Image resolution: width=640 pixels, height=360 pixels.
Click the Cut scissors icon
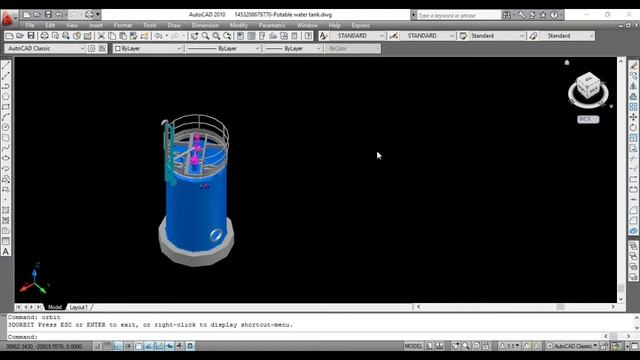coord(101,36)
